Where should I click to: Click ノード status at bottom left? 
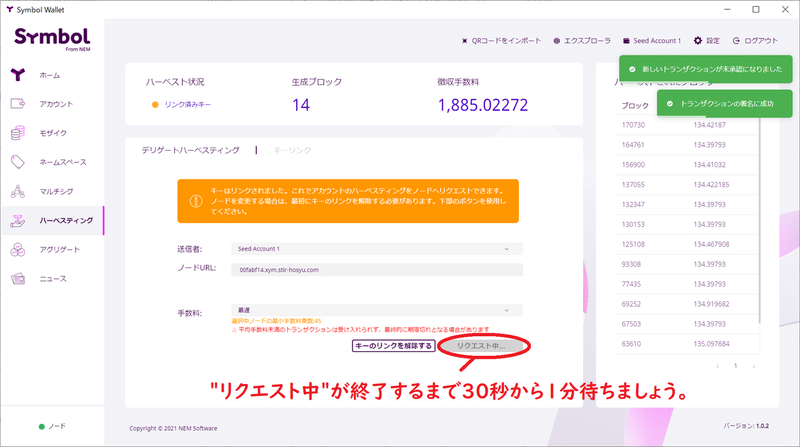[x=57, y=426]
